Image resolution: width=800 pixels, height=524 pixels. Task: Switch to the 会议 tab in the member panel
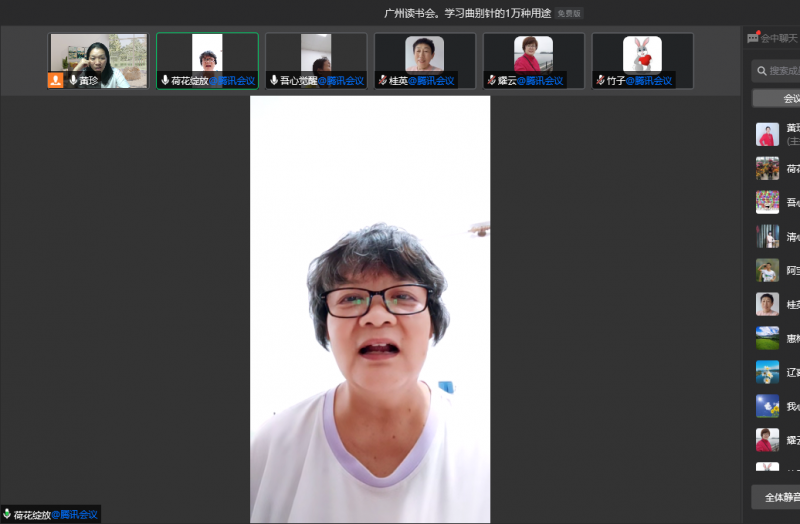(x=789, y=98)
